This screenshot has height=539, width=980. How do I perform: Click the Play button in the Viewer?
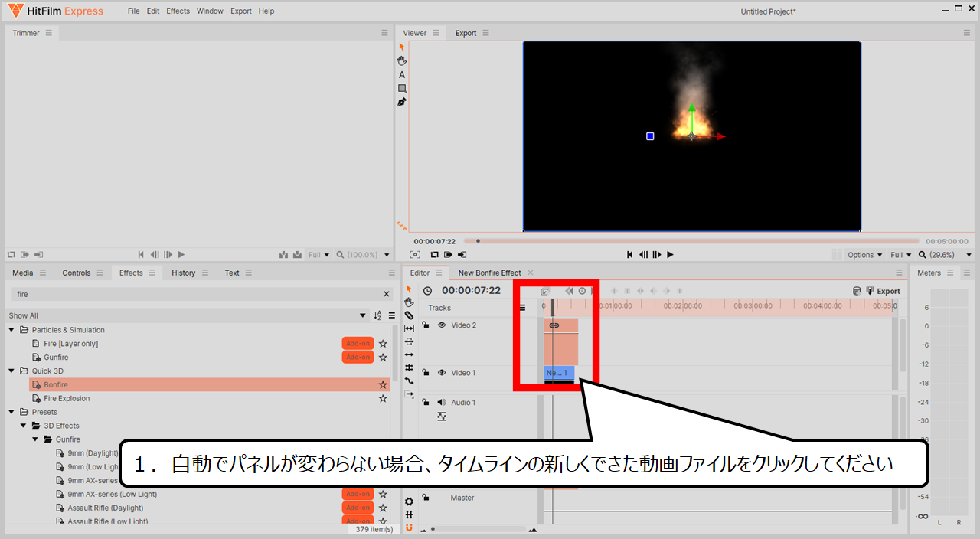pyautogui.click(x=670, y=255)
